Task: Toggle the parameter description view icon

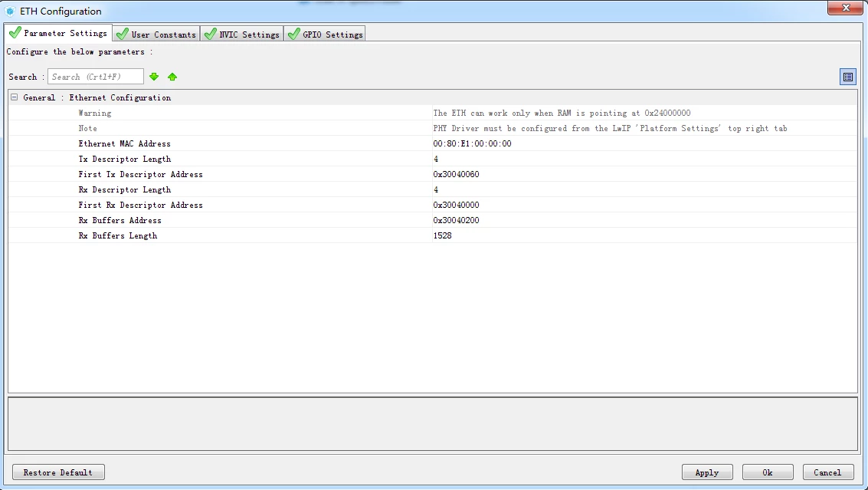Action: [847, 77]
